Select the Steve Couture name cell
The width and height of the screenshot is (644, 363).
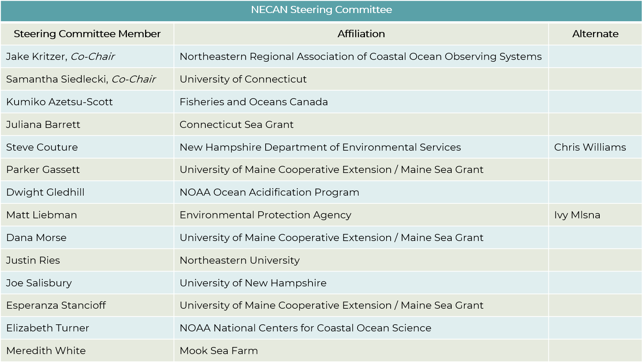[x=87, y=147]
